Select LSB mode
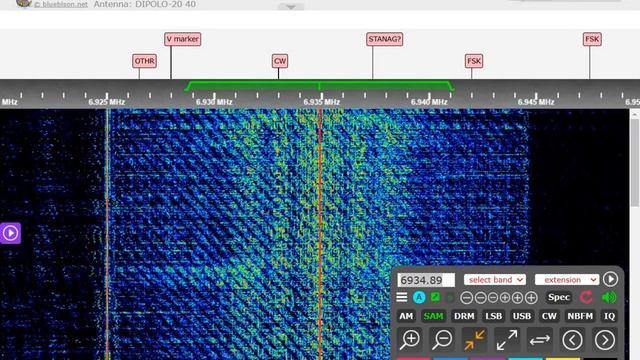Screen dimensions: 640x360 pyautogui.click(x=493, y=316)
